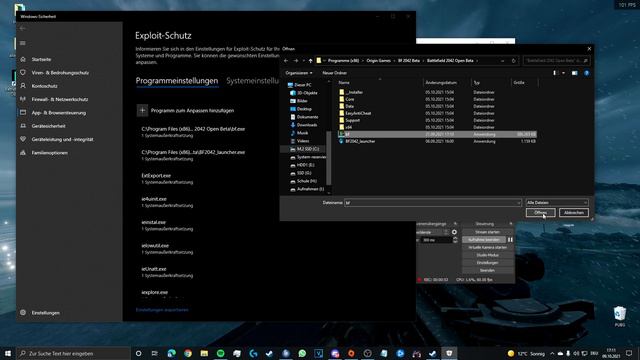Select the bf application file row
Viewport: 640px width, 360px height.
click(x=437, y=134)
